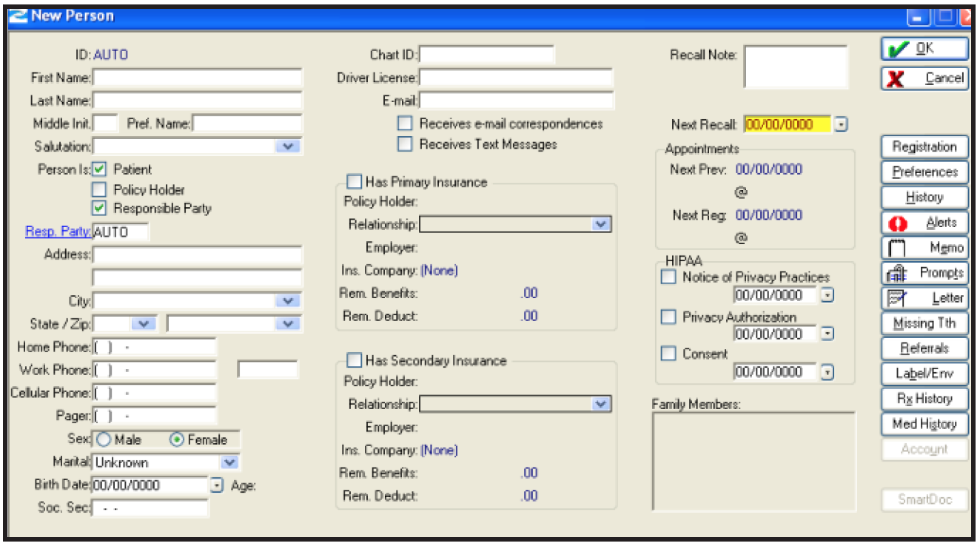The height and width of the screenshot is (546, 980).
Task: Open the Birth Date calendar dropdown
Action: point(216,486)
